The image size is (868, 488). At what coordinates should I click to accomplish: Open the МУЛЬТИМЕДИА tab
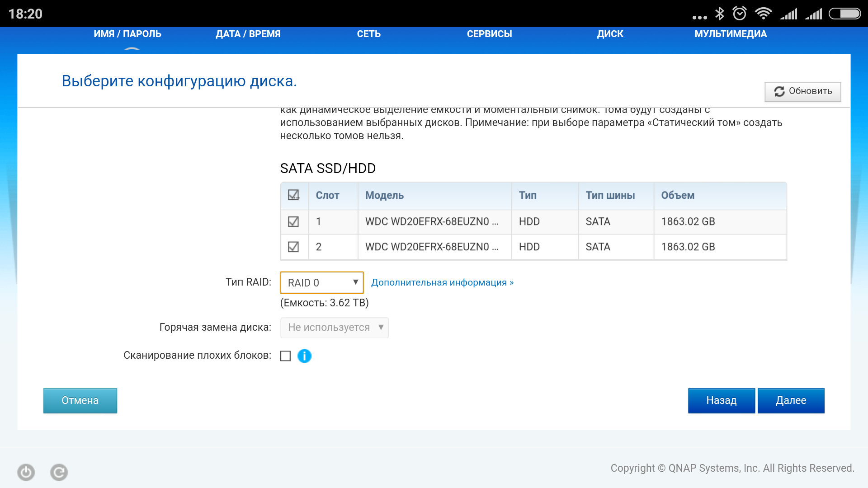point(730,34)
